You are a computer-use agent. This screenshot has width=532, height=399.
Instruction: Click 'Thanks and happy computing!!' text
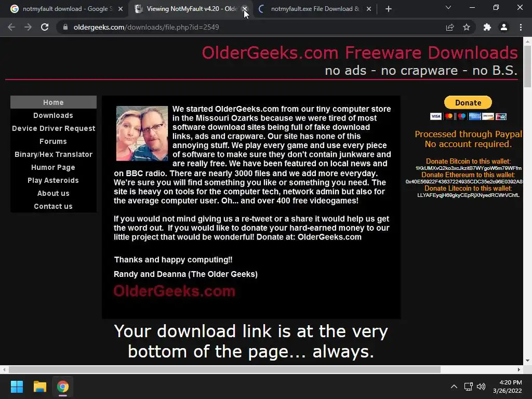[174, 260]
